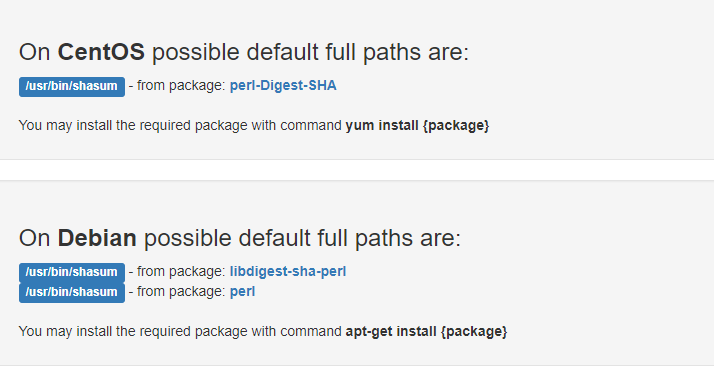Open the perl-Digest-SHA package link

pyautogui.click(x=283, y=86)
